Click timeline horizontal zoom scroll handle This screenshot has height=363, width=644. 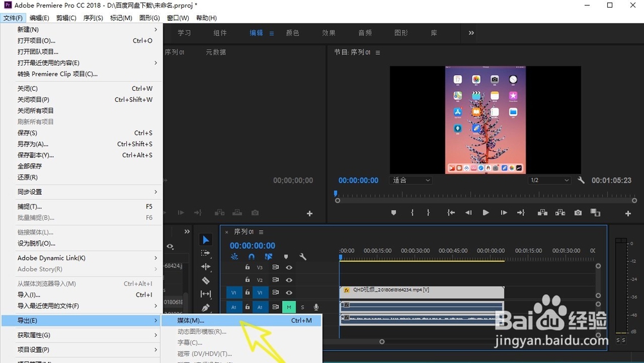tap(382, 342)
